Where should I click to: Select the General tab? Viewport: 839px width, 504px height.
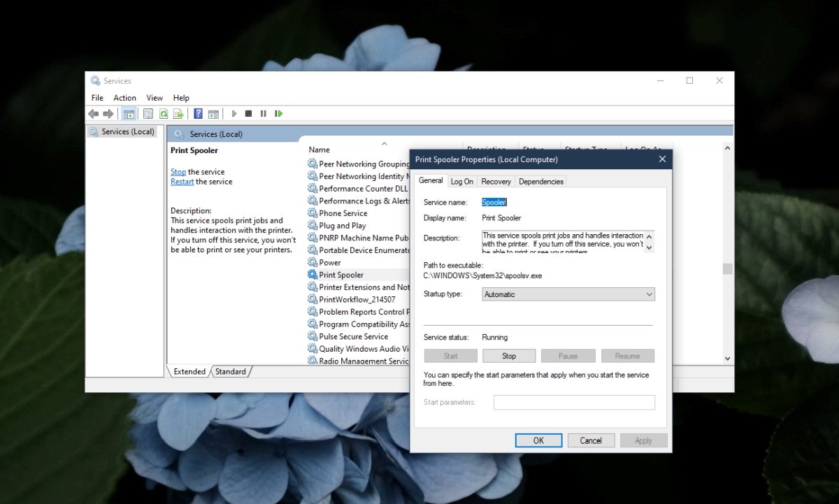(431, 180)
